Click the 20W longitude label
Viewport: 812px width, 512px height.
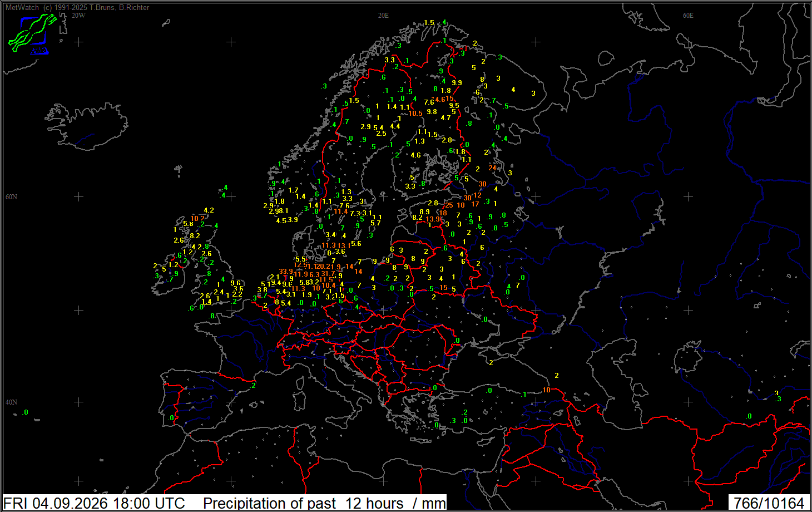[x=78, y=16]
